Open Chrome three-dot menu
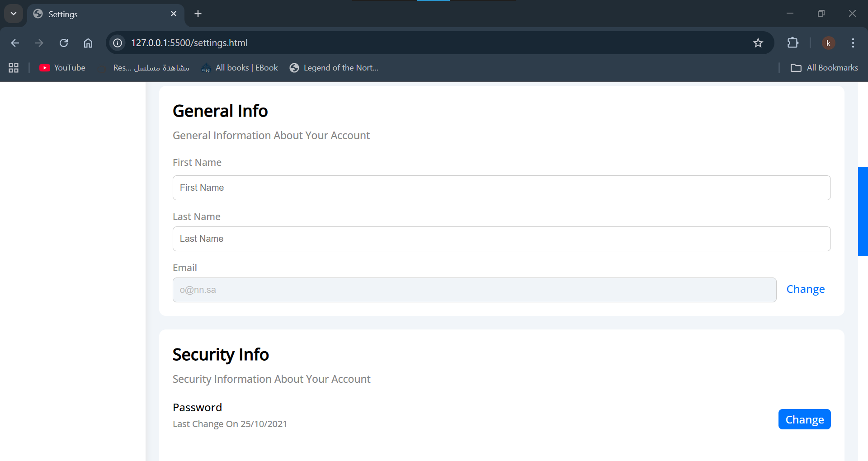Image resolution: width=868 pixels, height=461 pixels. coord(853,43)
